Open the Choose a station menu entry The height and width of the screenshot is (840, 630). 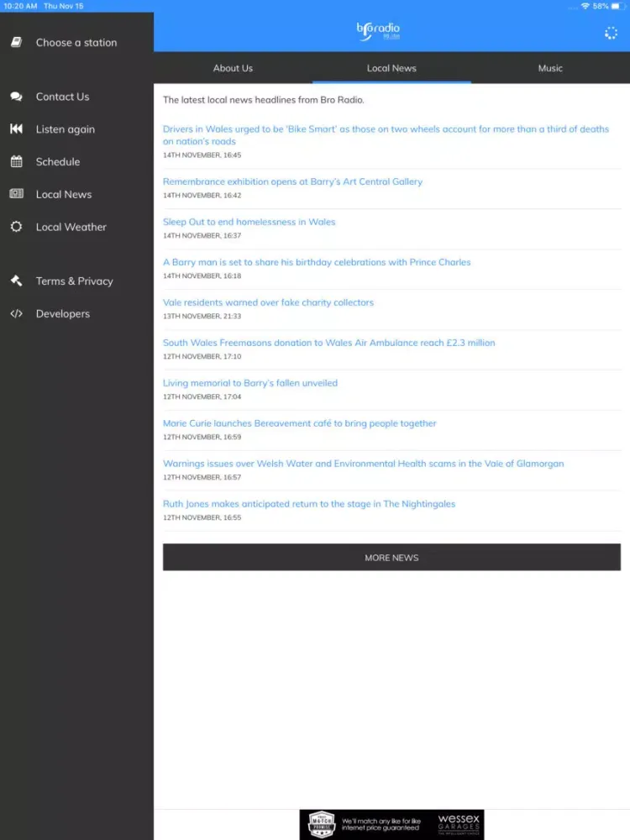(x=76, y=42)
